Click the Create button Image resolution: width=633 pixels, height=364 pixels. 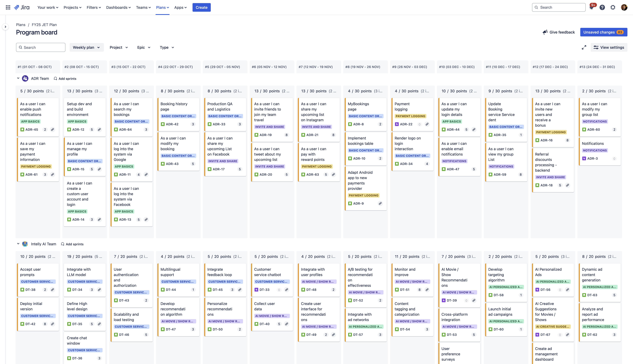(x=202, y=7)
